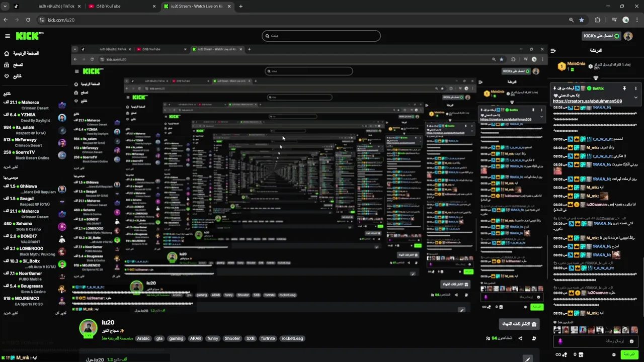Open 3il_Boltx channel in sidebar
Image resolution: width=644 pixels, height=362 pixels.
[34, 264]
